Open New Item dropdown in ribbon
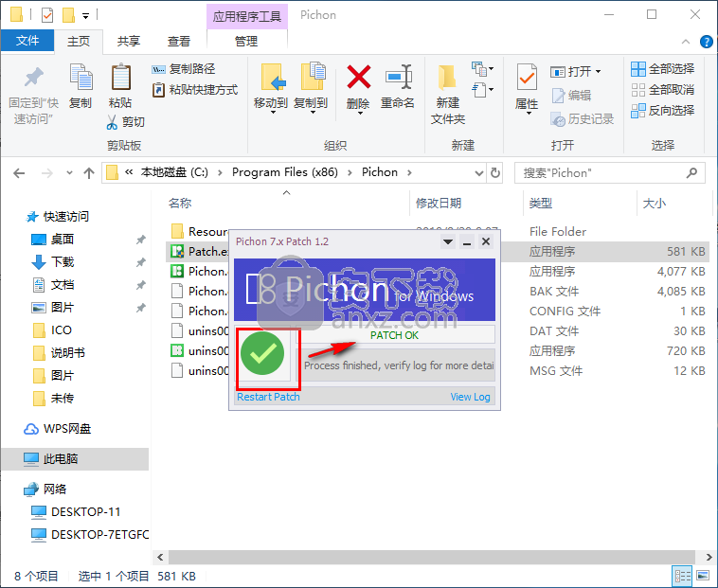Image resolution: width=718 pixels, height=588 pixels. [x=483, y=69]
